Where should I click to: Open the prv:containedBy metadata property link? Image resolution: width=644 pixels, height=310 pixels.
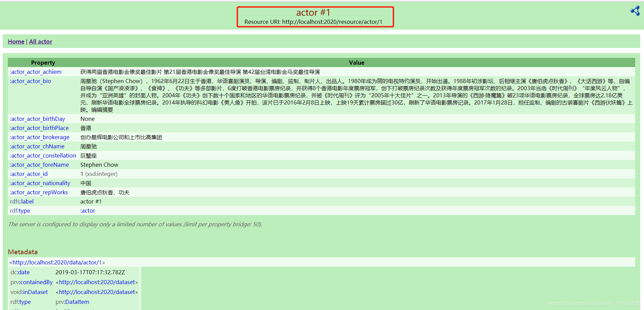click(x=32, y=282)
